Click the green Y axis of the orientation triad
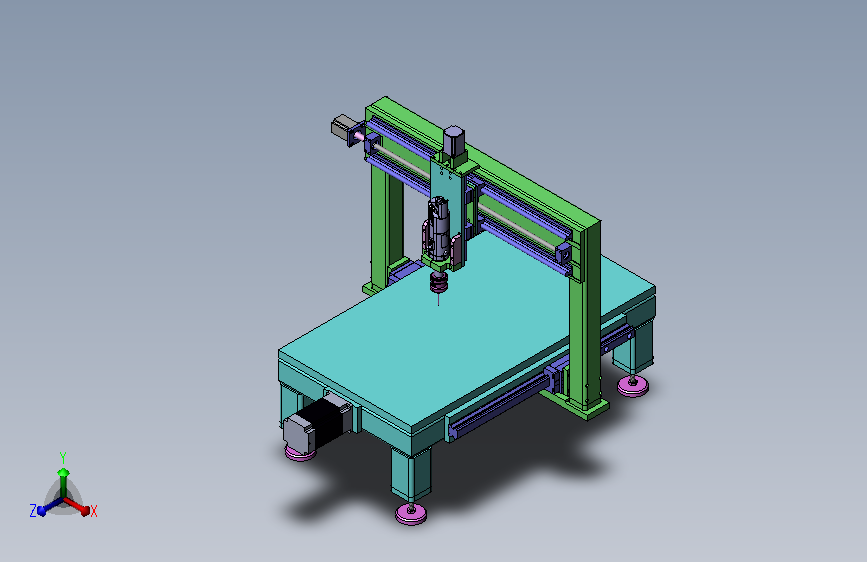 [63, 481]
